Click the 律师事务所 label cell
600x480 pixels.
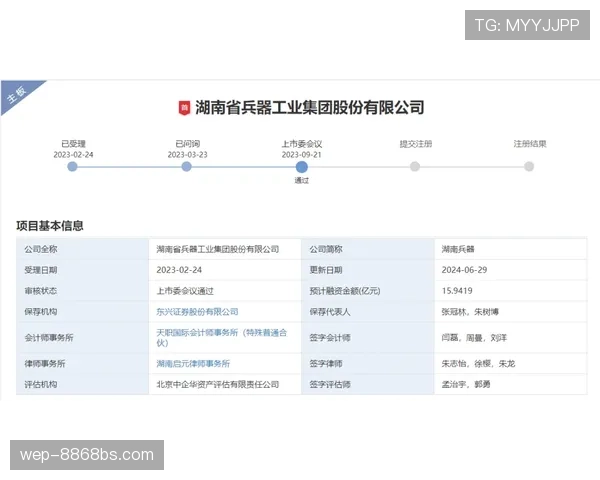[82, 364]
